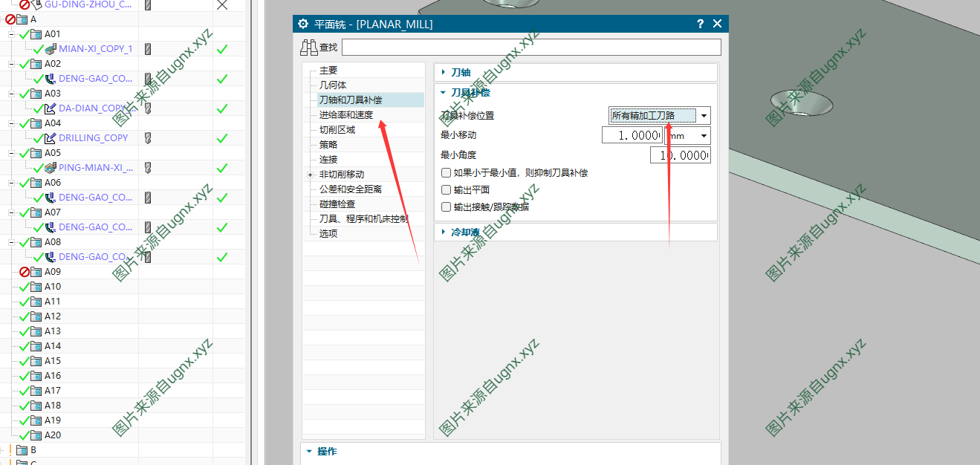Check the 输出接触/跟踪数据 option

coord(446,207)
